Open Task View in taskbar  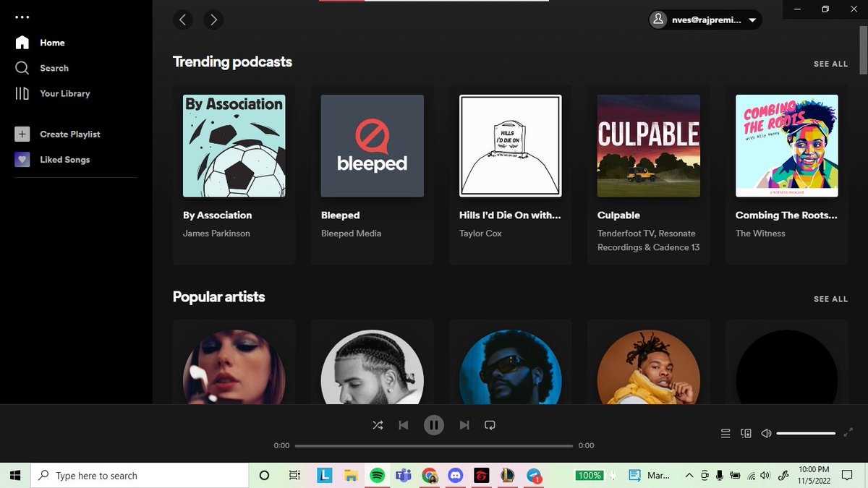(x=294, y=476)
